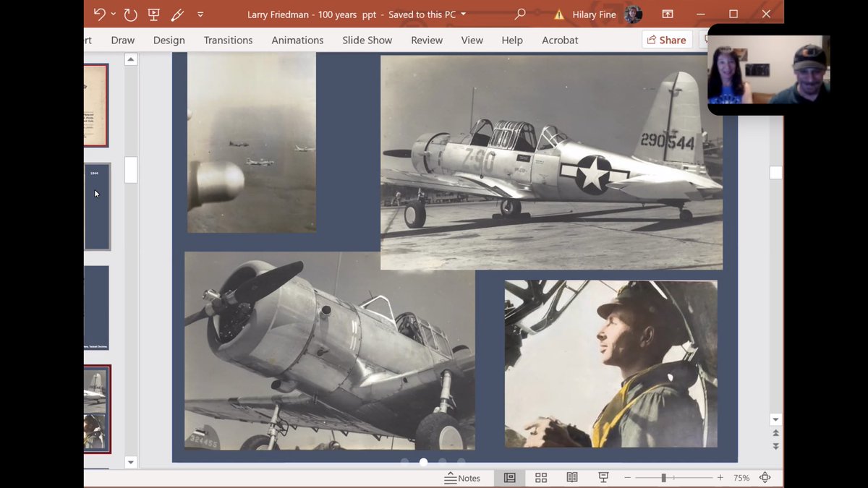
Task: Open Ribbon Display Options icon
Action: (x=668, y=14)
